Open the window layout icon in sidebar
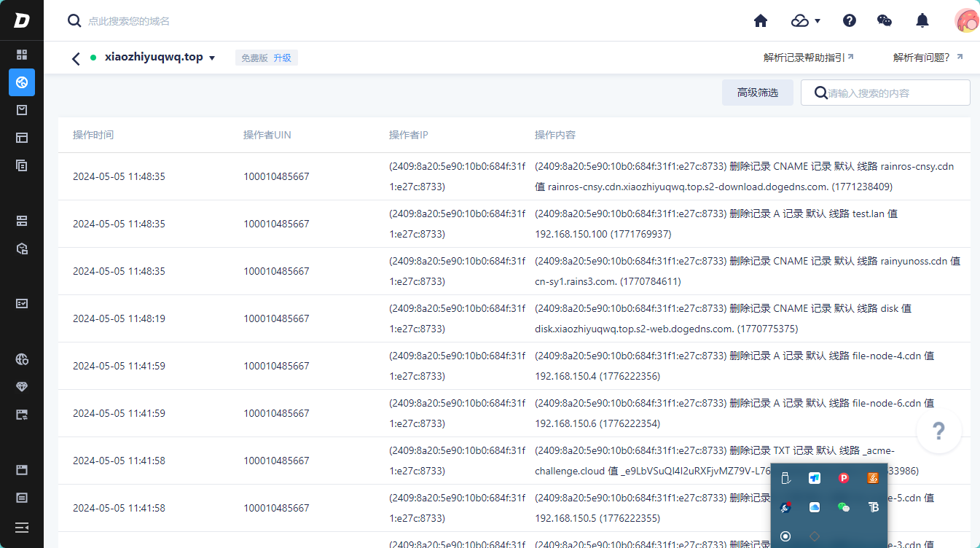 pyautogui.click(x=22, y=138)
